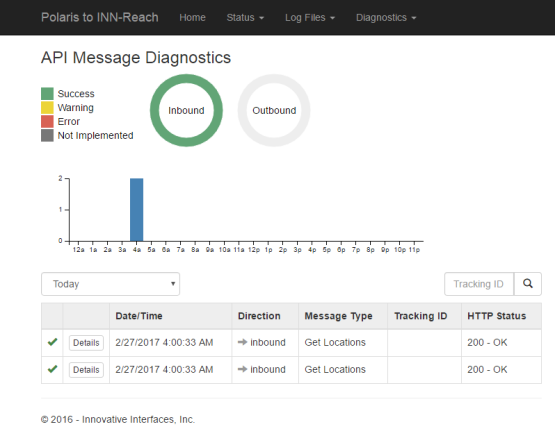Go to the Home page
This screenshot has width=555, height=429.
(x=192, y=17)
